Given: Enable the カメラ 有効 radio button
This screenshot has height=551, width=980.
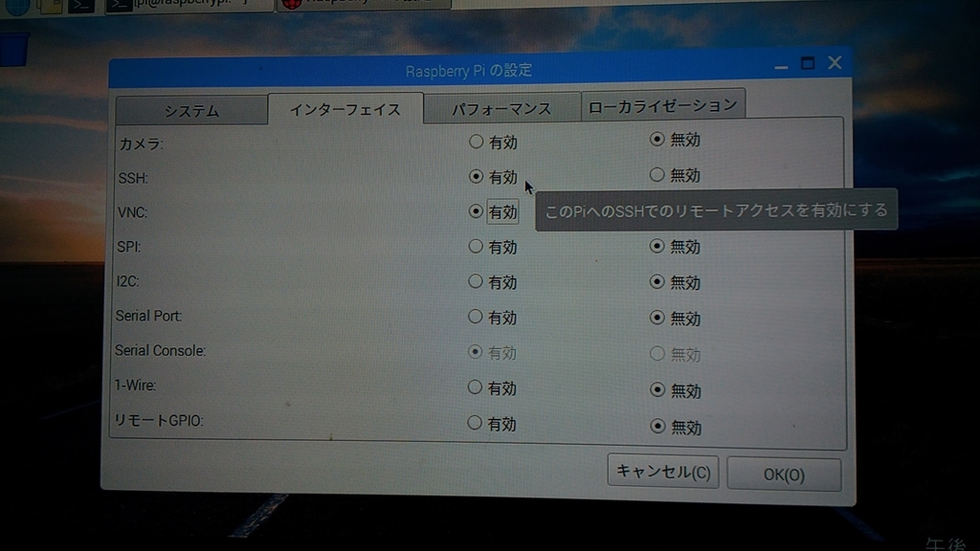Looking at the screenshot, I should tap(476, 142).
